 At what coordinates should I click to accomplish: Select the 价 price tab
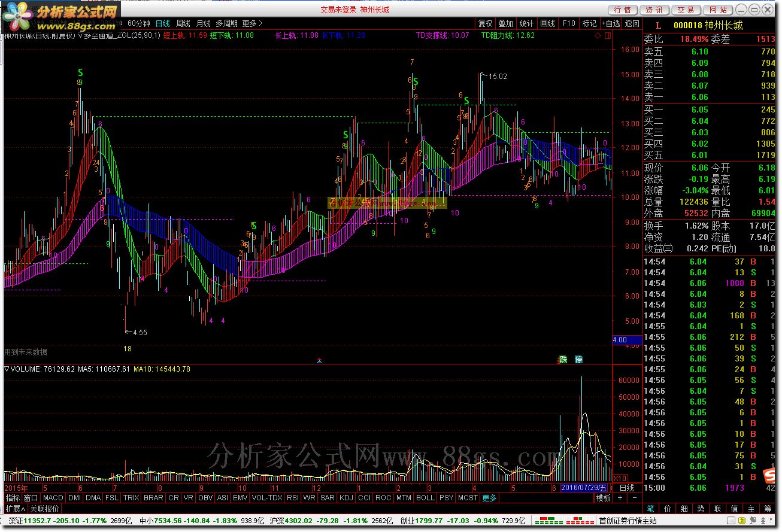pyautogui.click(x=668, y=509)
